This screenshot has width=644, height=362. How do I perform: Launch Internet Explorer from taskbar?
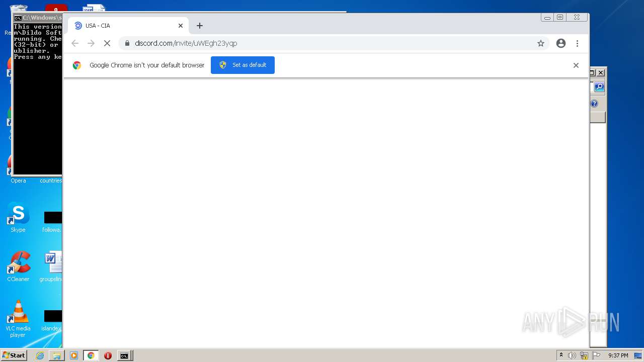coord(40,355)
